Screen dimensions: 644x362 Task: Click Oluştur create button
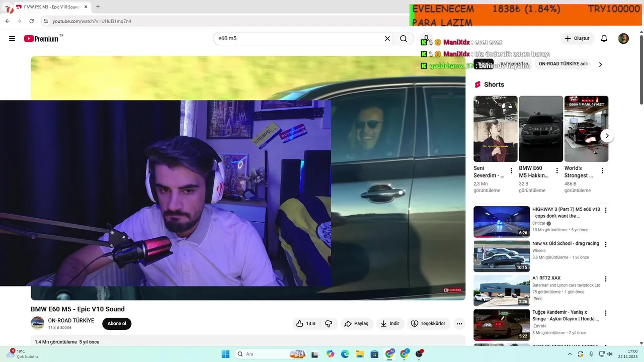pyautogui.click(x=577, y=39)
